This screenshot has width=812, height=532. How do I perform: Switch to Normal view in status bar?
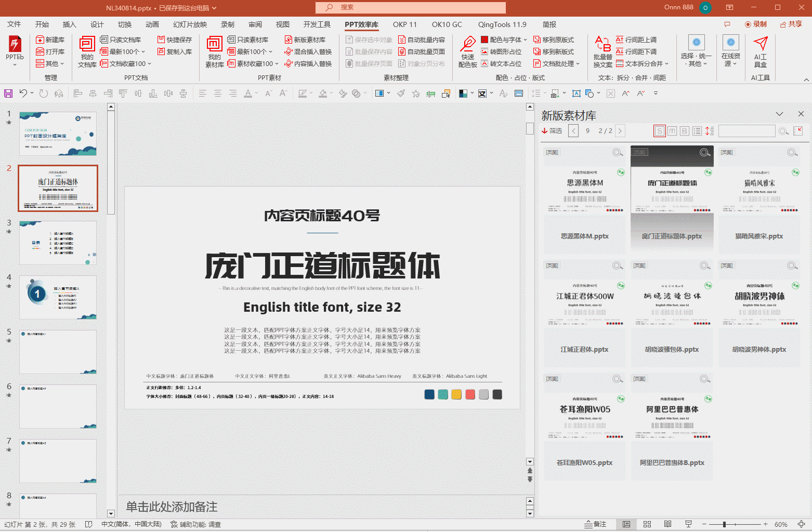[626, 524]
